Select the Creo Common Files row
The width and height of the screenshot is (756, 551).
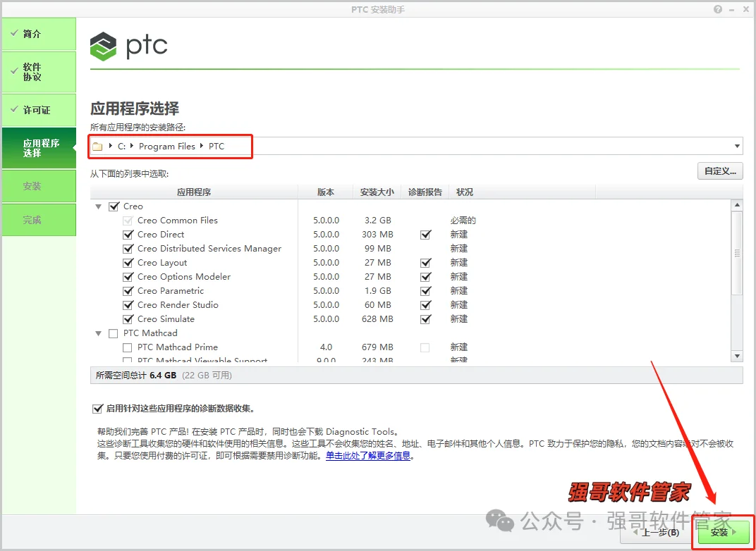[x=410, y=221]
